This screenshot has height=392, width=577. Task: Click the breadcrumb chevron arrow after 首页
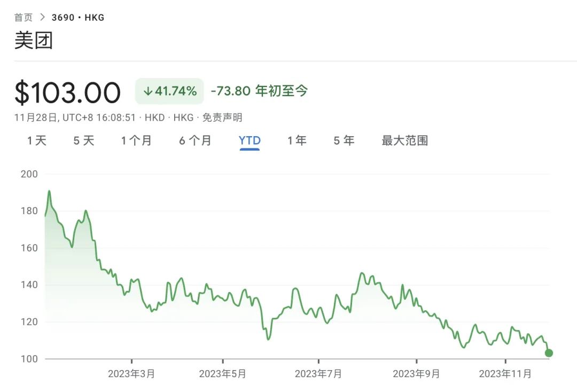pyautogui.click(x=43, y=18)
